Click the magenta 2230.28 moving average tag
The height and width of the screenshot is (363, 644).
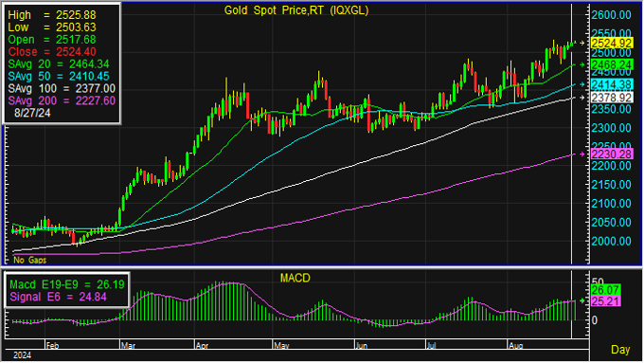tap(612, 154)
